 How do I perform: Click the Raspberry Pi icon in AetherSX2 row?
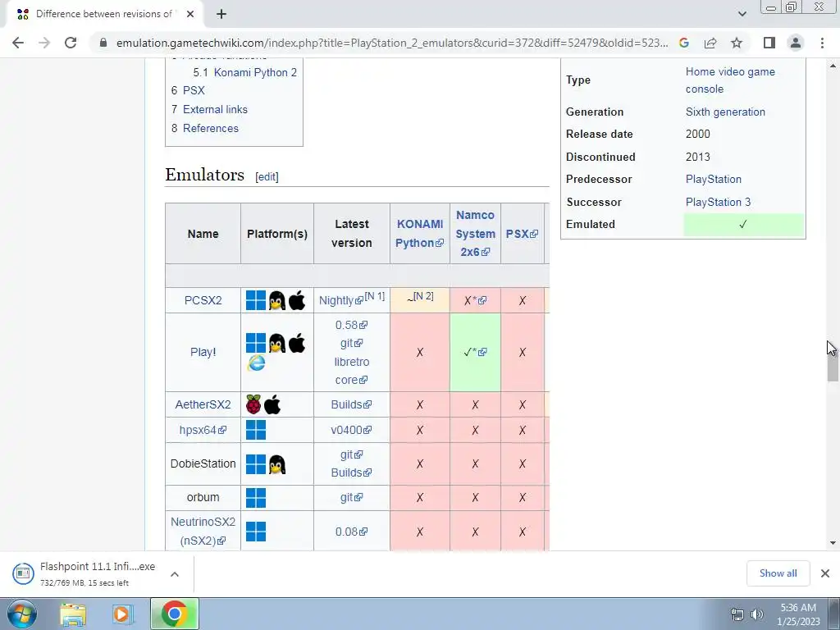(253, 404)
